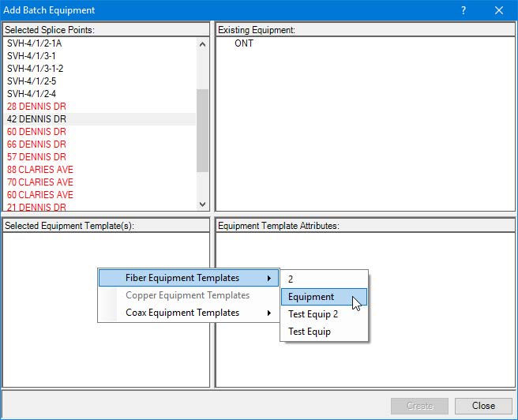Click the splice list scroll up arrow
This screenshot has height=420, width=518.
(202, 44)
